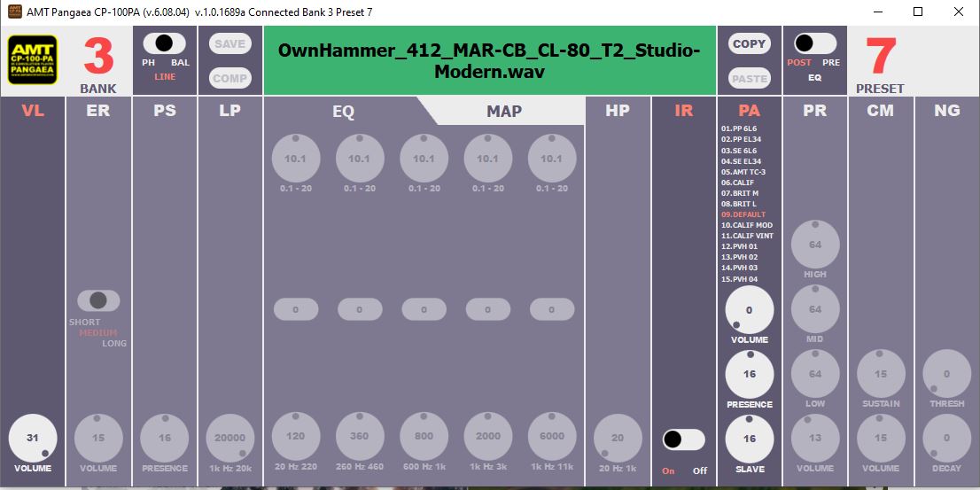Select 12.PVH 01 power amp type

(739, 246)
